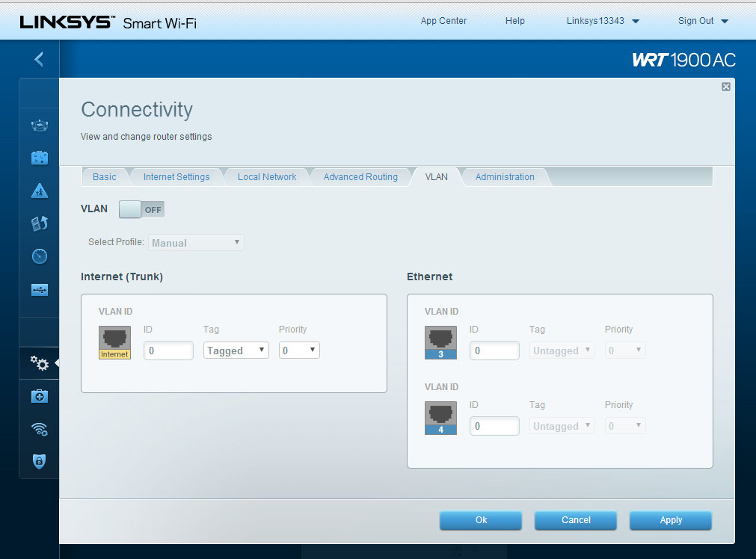Open the App Center link
Image resolution: width=756 pixels, height=559 pixels.
443,21
